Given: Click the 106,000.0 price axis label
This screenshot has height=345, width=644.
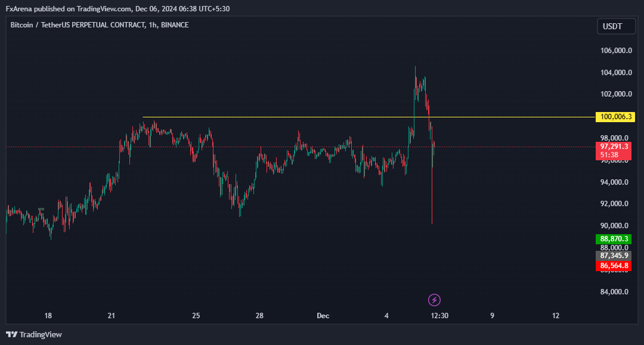Looking at the screenshot, I should pyautogui.click(x=616, y=51).
